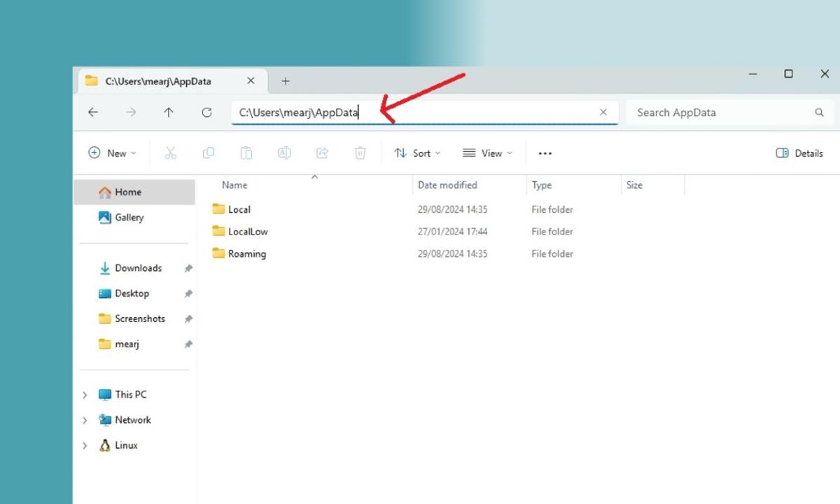Click the Refresh icon in address bar
This screenshot has height=504, width=840.
tap(206, 112)
